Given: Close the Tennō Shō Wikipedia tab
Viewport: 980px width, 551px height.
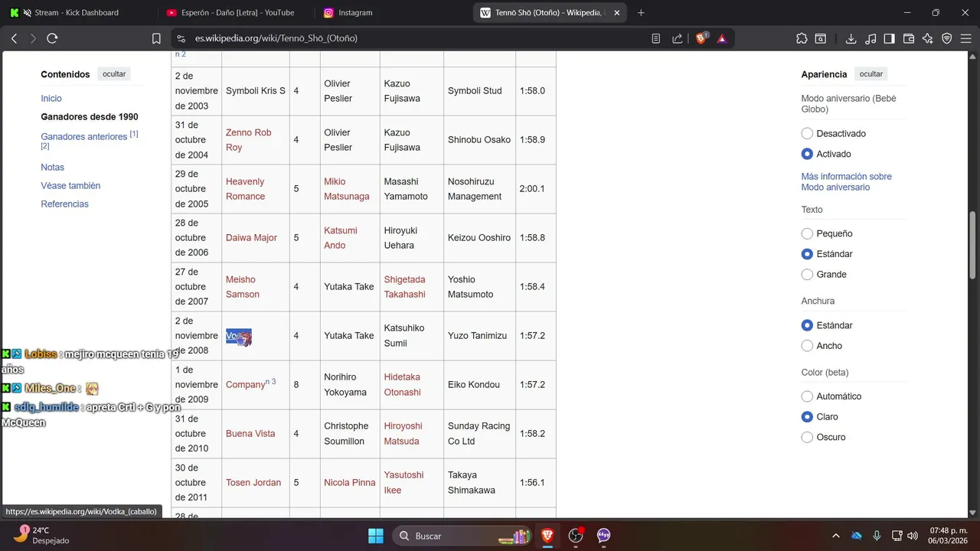Looking at the screenshot, I should [617, 12].
